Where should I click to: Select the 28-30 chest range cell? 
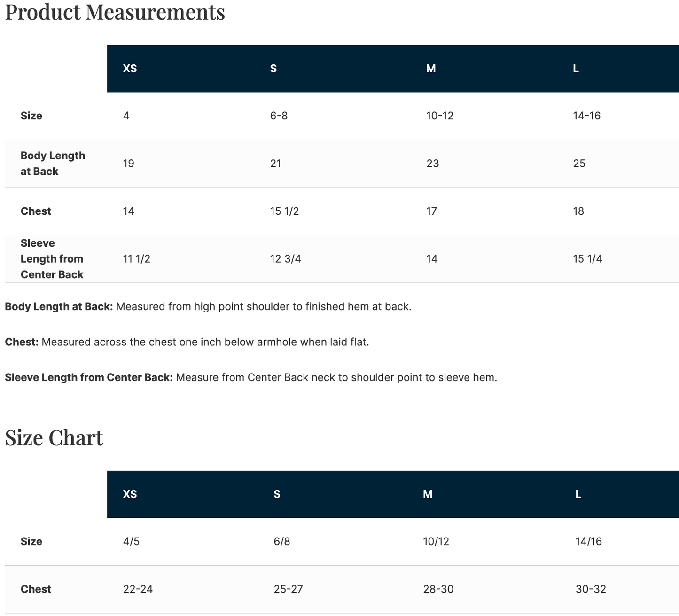(x=438, y=589)
